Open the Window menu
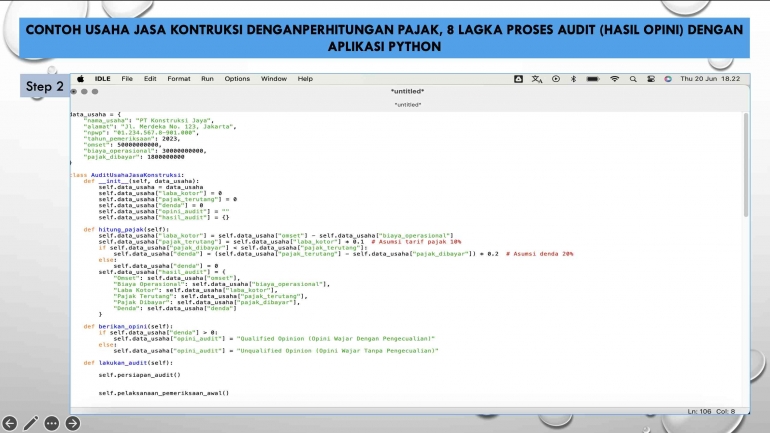 coord(274,79)
